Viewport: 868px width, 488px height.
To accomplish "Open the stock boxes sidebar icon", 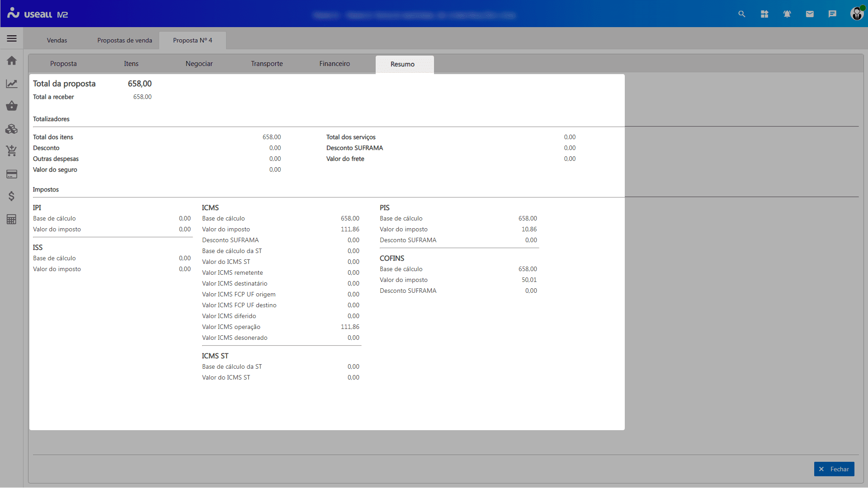I will pyautogui.click(x=12, y=129).
